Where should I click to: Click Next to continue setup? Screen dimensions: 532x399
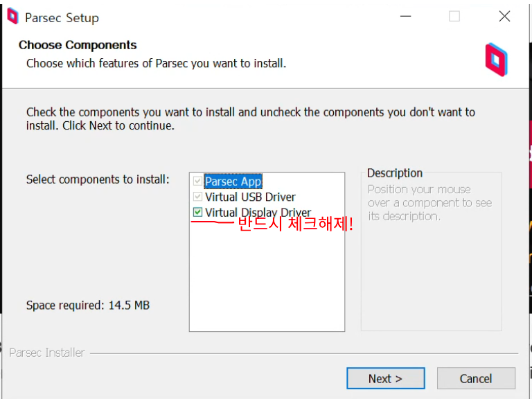[385, 378]
